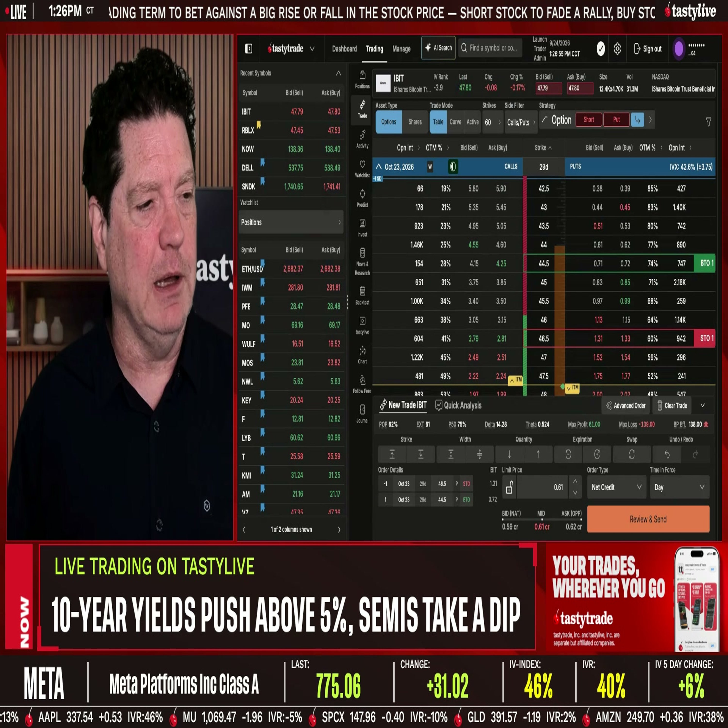This screenshot has height=728, width=728.
Task: Open the Invest sidebar icon
Action: pyautogui.click(x=362, y=228)
